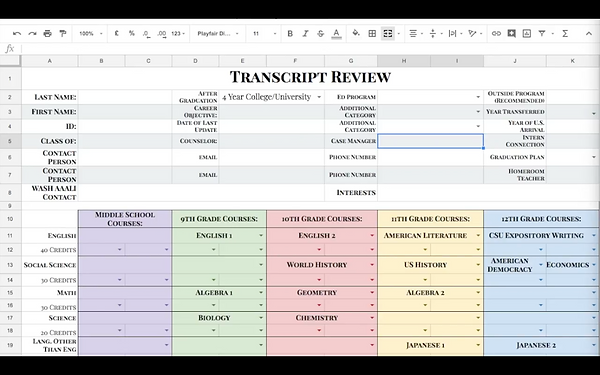This screenshot has height=375, width=600.
Task: Click the WASH AAALI Contact label
Action: click(50, 192)
